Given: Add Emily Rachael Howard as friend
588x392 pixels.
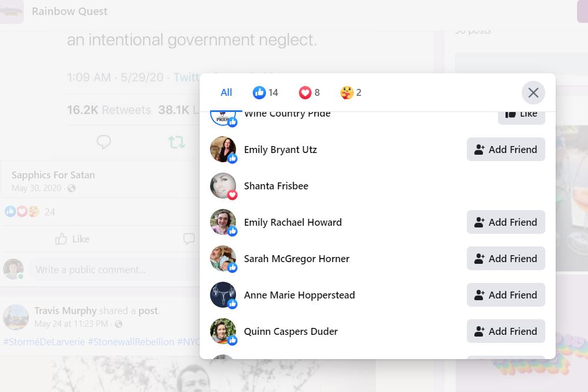Looking at the screenshot, I should tap(505, 222).
